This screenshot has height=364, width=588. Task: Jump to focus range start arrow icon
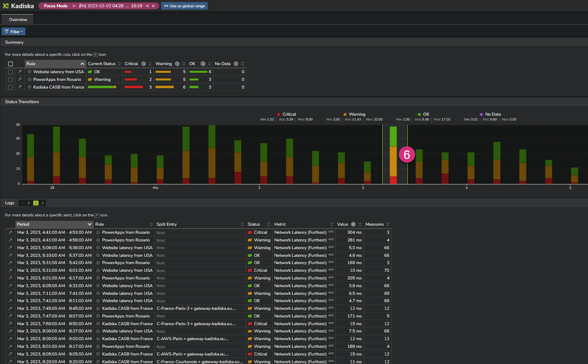point(75,6)
